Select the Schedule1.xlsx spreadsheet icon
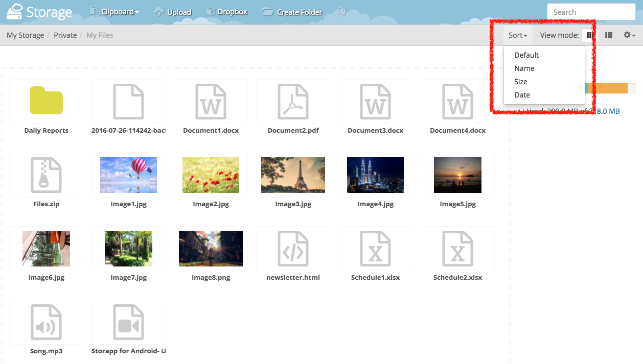Screen dimensions: 643x364 [375, 248]
